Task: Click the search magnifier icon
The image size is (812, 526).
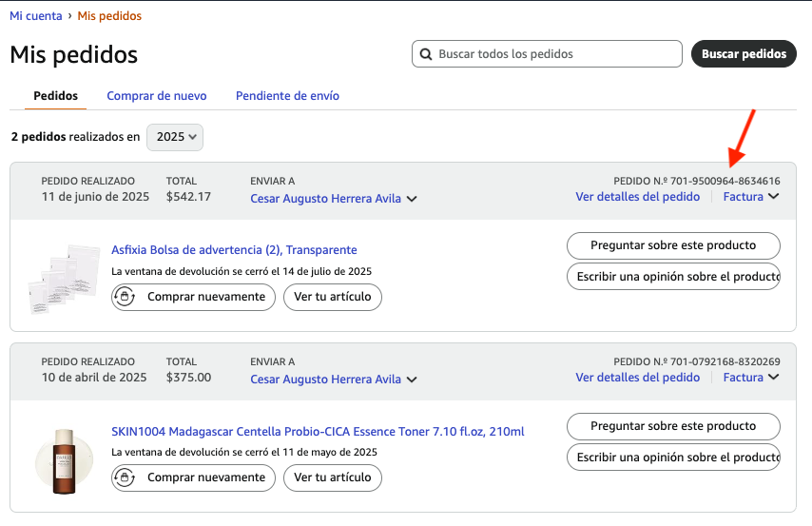Action: (x=426, y=54)
